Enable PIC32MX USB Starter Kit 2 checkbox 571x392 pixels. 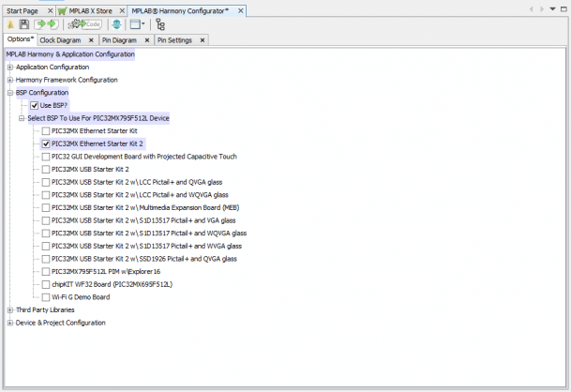pos(46,170)
